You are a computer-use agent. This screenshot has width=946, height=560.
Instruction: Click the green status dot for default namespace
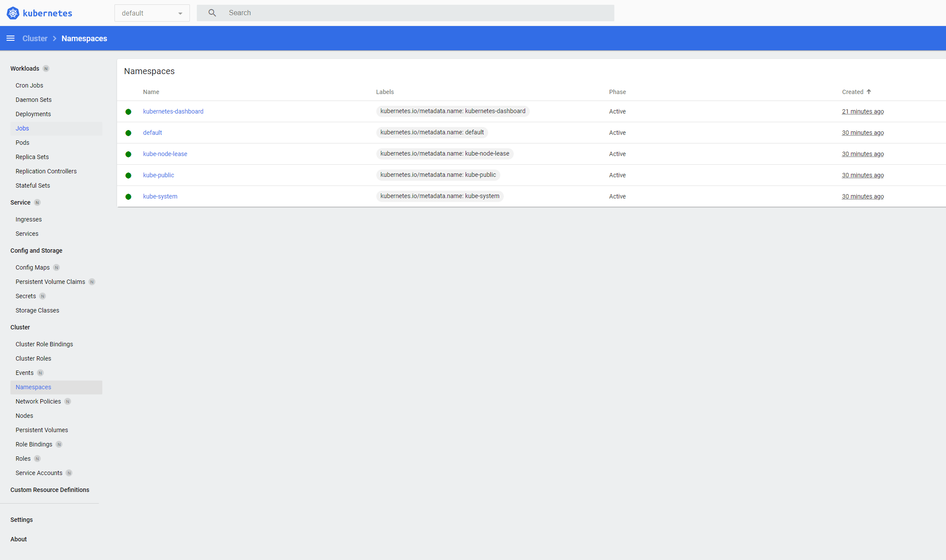pyautogui.click(x=128, y=133)
